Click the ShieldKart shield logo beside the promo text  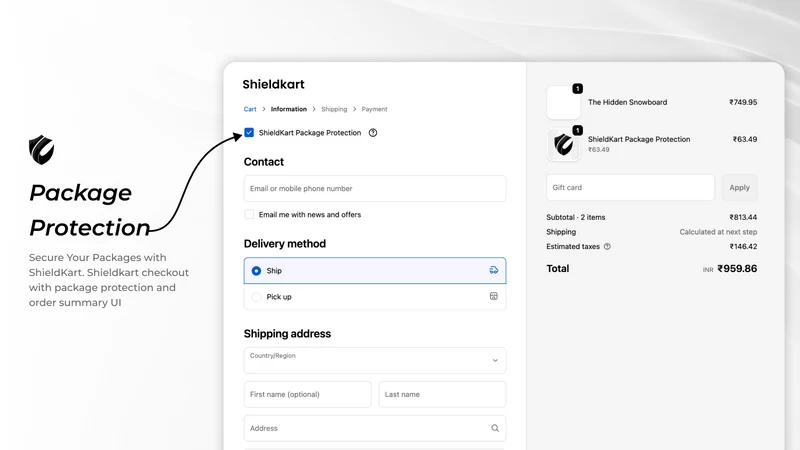(x=41, y=149)
